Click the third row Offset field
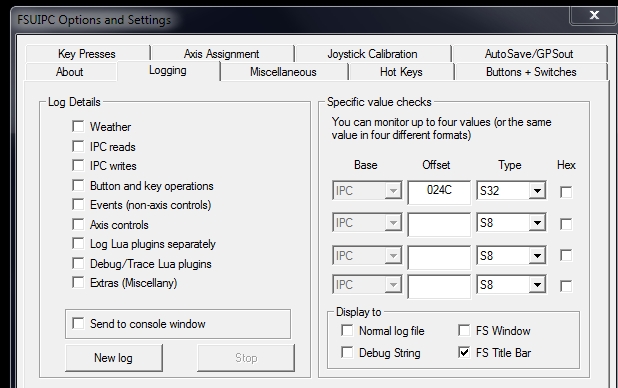This screenshot has height=388, width=618. tap(439, 257)
